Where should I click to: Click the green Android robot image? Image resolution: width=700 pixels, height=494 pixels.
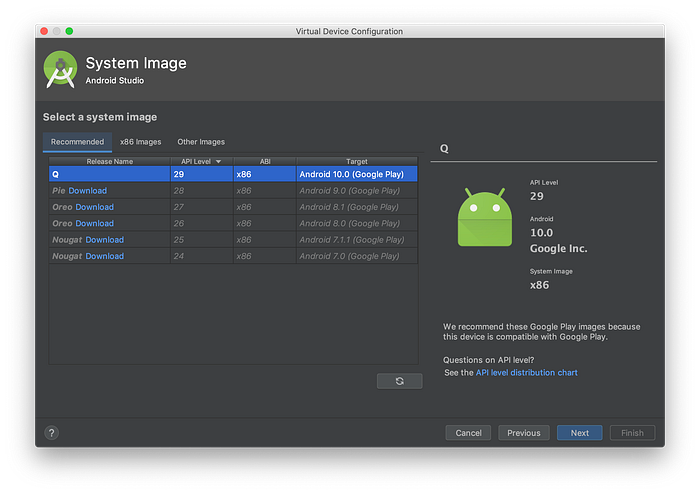[x=484, y=217]
